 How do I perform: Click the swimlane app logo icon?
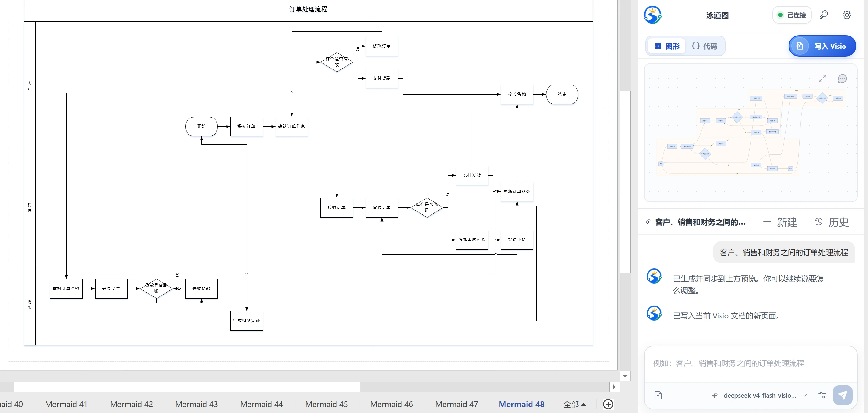[652, 15]
